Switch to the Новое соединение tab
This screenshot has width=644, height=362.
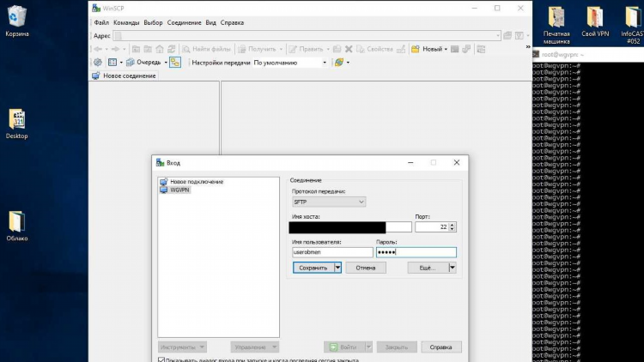point(124,76)
